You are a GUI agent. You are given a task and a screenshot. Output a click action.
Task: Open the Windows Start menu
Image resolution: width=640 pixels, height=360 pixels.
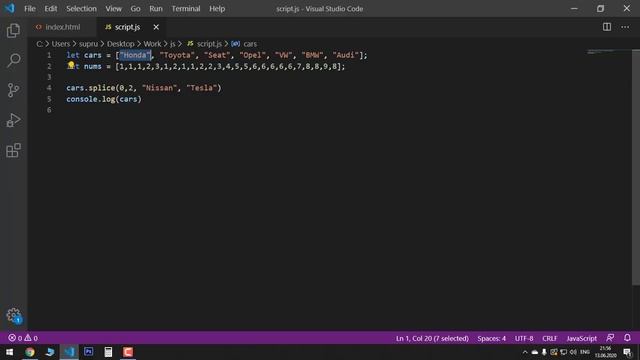pyautogui.click(x=9, y=352)
